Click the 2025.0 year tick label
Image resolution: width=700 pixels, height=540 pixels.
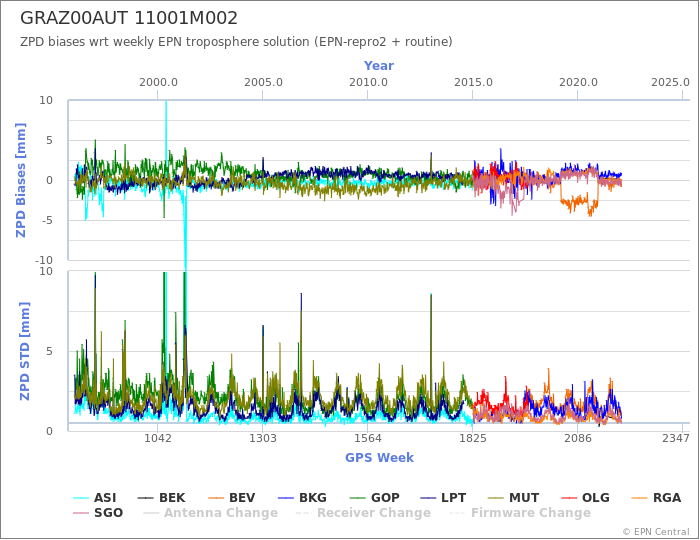click(x=670, y=83)
